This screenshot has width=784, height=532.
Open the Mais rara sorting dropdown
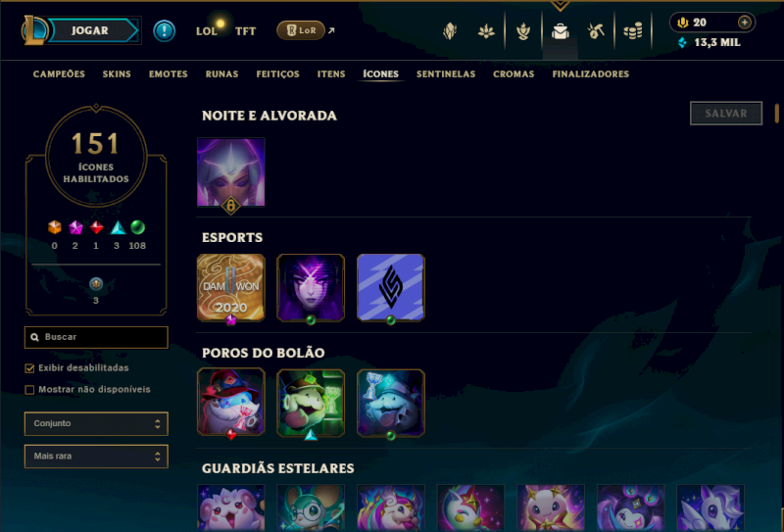[x=96, y=456]
